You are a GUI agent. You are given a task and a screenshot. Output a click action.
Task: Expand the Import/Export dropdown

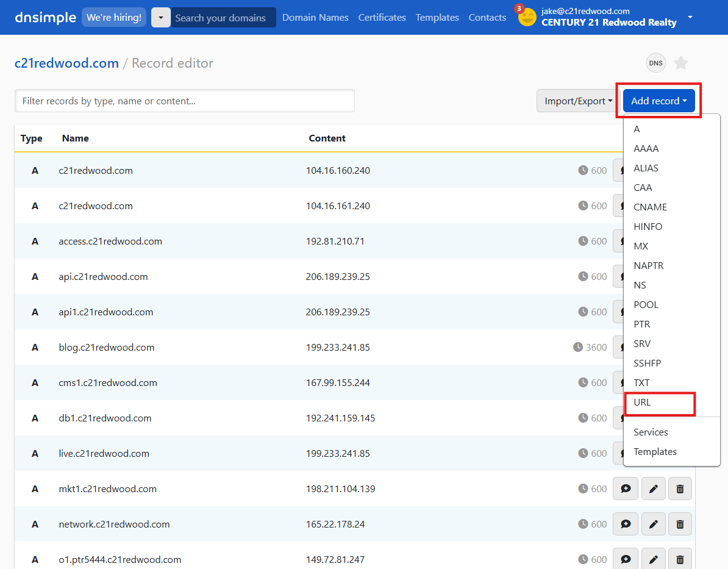click(x=577, y=101)
